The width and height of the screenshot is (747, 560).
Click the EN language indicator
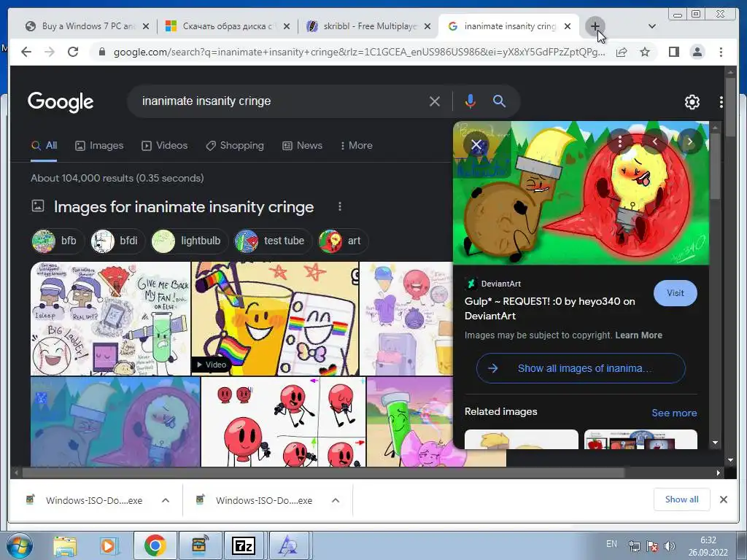point(612,544)
